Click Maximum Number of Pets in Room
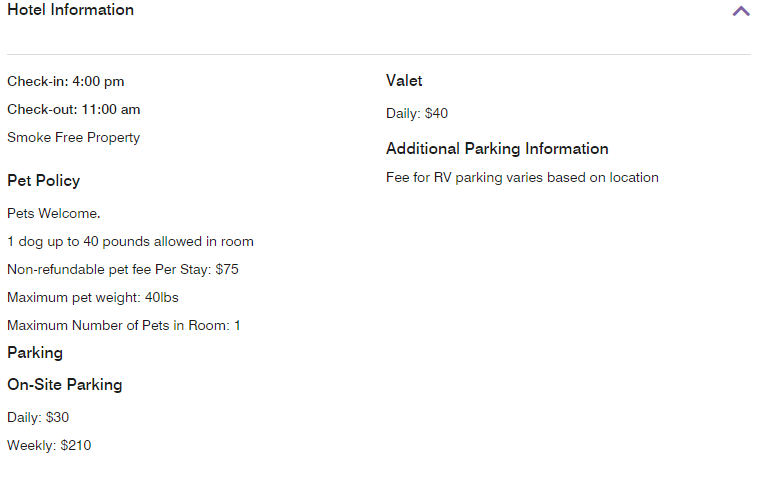Viewport: 769px width, 486px height. point(124,326)
